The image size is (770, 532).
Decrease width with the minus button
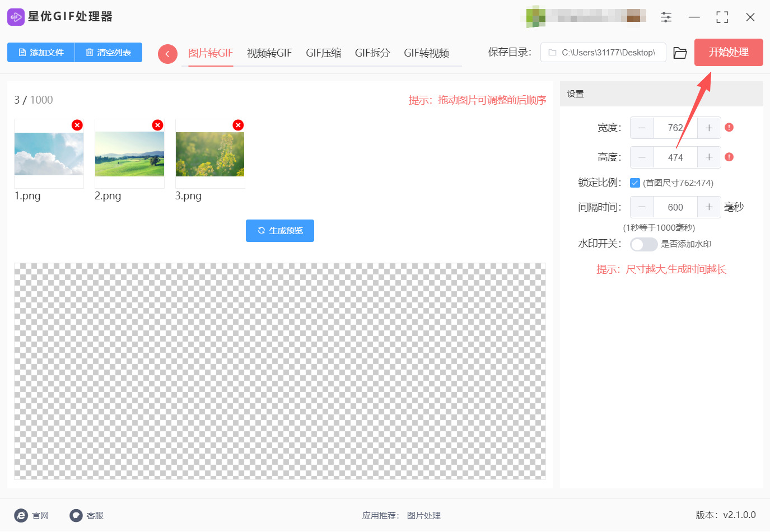click(x=642, y=128)
